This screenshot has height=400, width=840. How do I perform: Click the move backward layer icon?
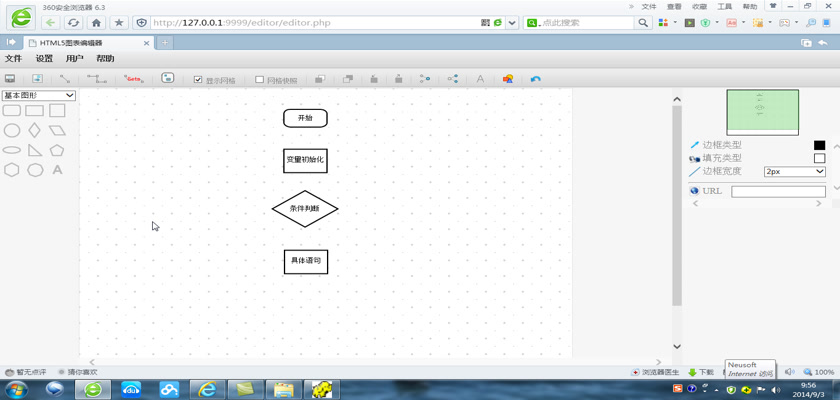(399, 79)
